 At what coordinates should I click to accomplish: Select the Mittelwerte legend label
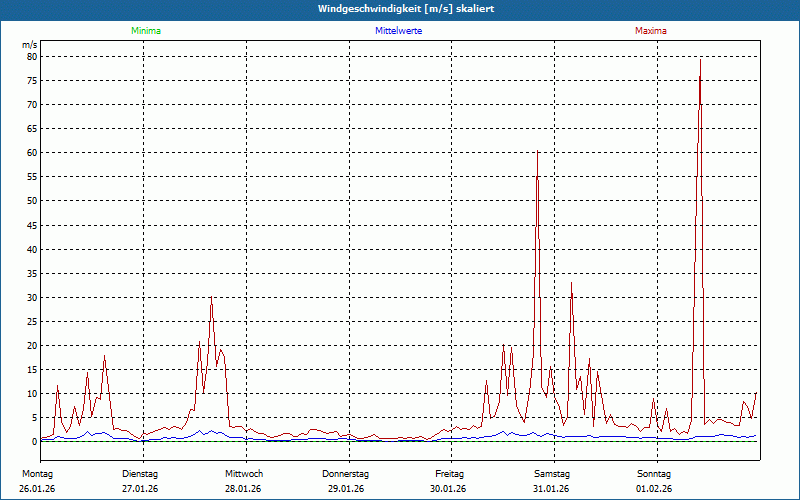[x=398, y=31]
